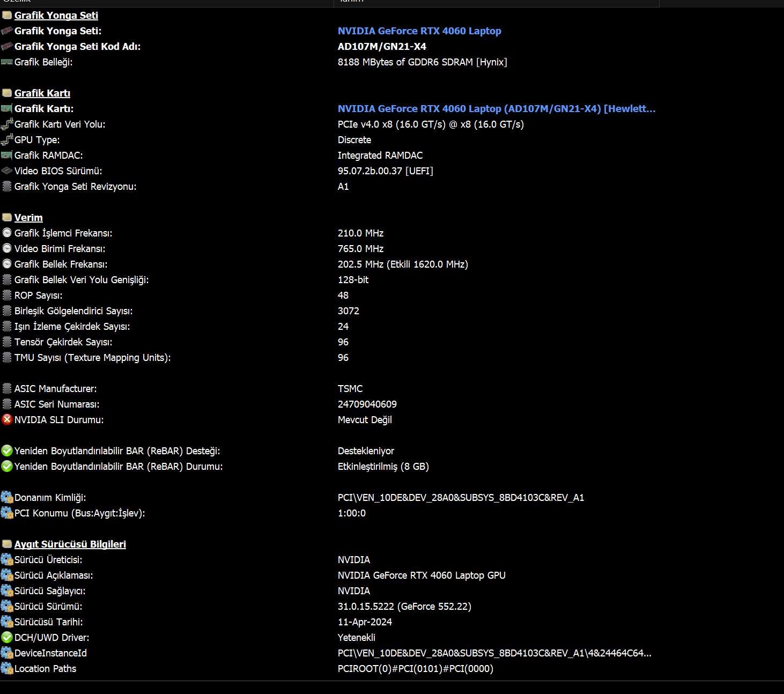Click the 128-bit bus width value
This screenshot has width=784, height=694.
[353, 280]
